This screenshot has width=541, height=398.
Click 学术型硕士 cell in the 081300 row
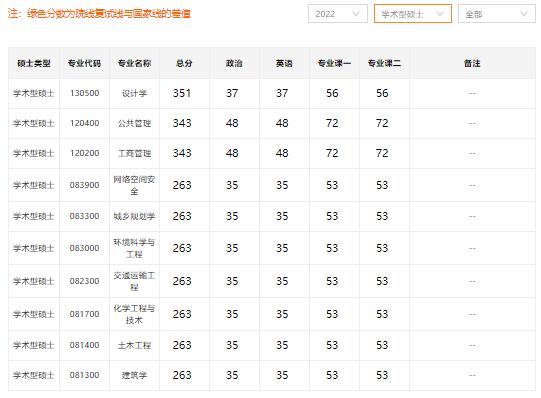pos(34,375)
